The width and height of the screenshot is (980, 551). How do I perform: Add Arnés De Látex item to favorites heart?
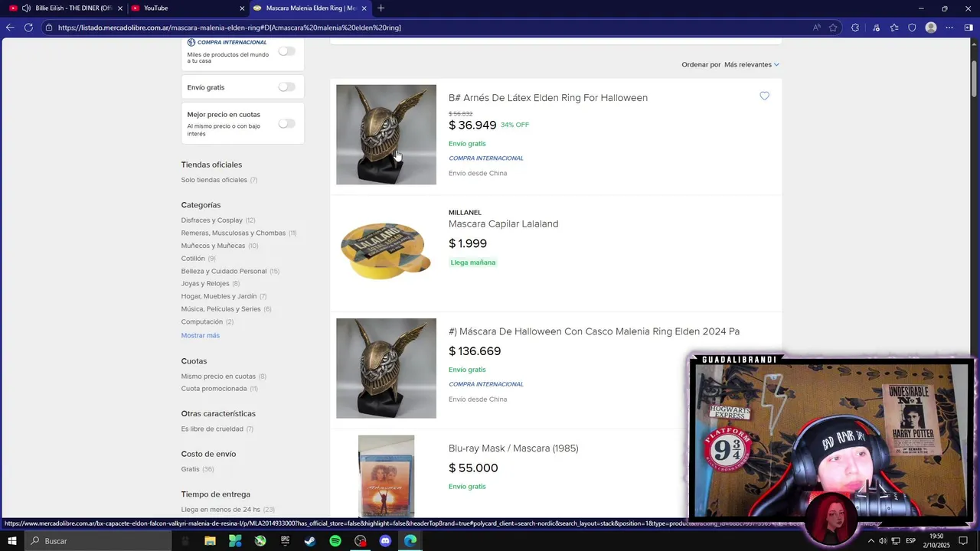tap(764, 96)
